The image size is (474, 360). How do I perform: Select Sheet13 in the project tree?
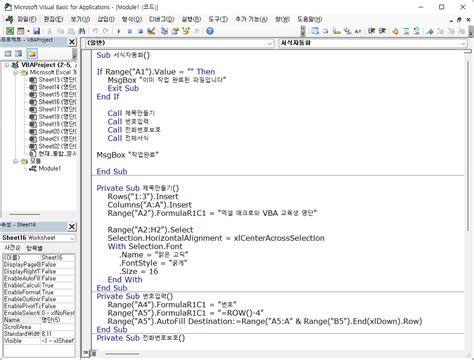pos(53,80)
